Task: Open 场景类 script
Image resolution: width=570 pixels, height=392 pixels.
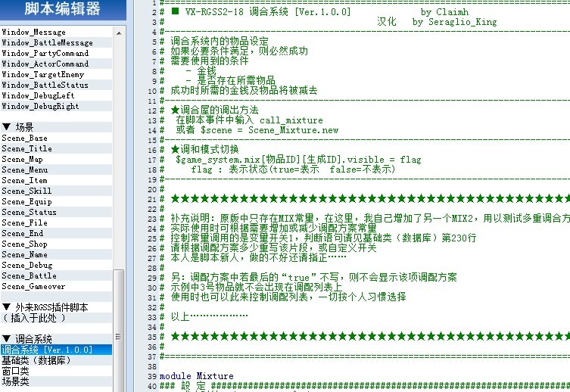Action: tap(56, 381)
